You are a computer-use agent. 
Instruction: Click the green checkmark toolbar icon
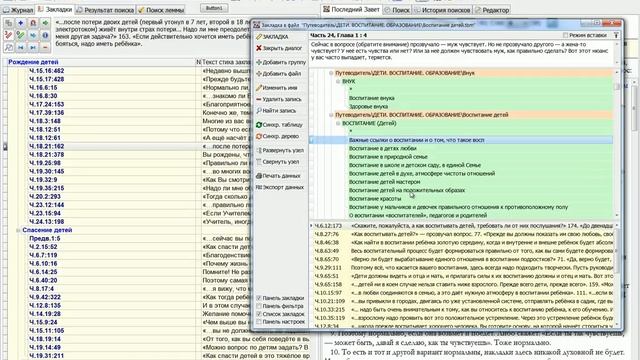click(x=21, y=36)
